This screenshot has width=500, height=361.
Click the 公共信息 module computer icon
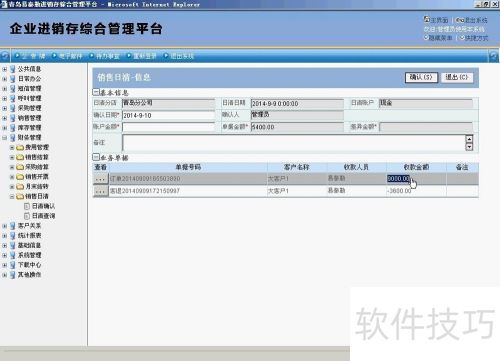click(13, 69)
